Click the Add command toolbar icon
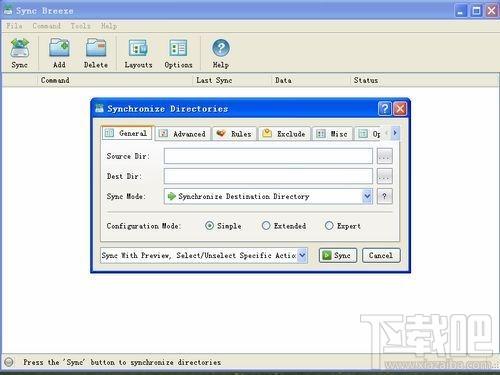 (59, 48)
